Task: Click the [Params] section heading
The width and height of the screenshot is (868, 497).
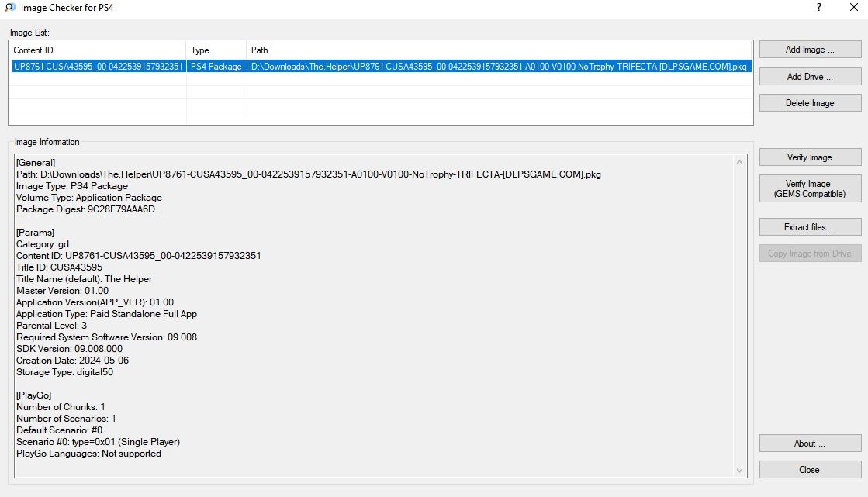Action: pyautogui.click(x=36, y=233)
